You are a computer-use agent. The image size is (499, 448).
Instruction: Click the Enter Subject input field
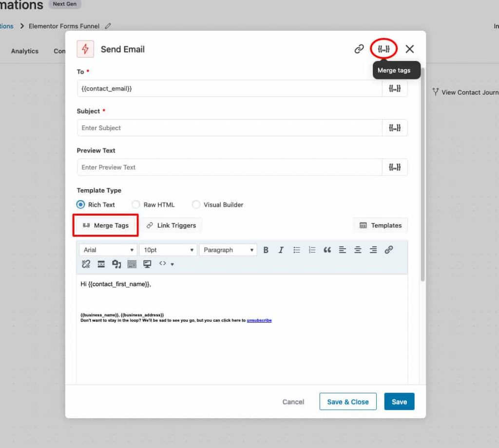coord(229,128)
